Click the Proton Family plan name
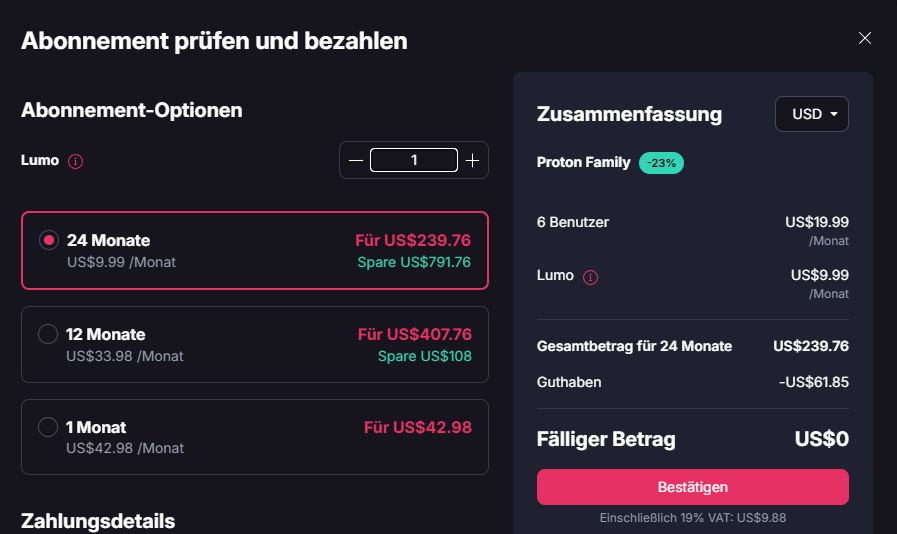This screenshot has height=534, width=897. pos(583,162)
